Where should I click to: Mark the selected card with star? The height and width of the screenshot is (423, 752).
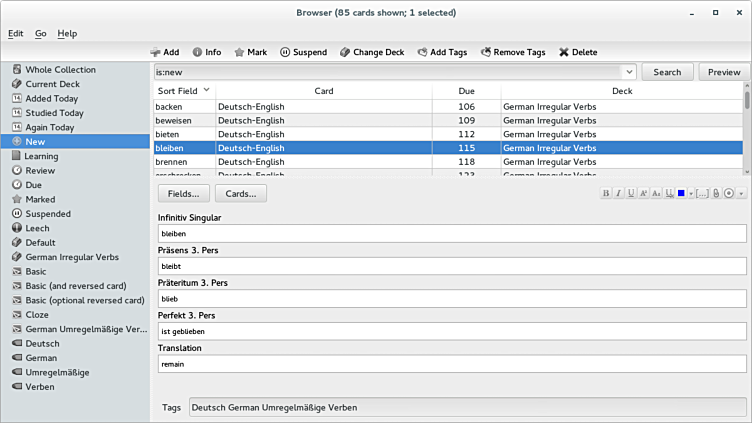pyautogui.click(x=252, y=52)
